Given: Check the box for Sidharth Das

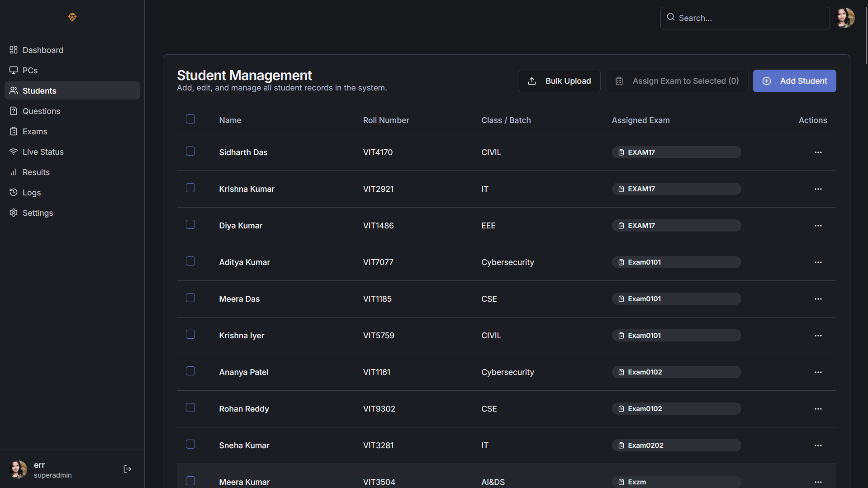Looking at the screenshot, I should coord(190,151).
